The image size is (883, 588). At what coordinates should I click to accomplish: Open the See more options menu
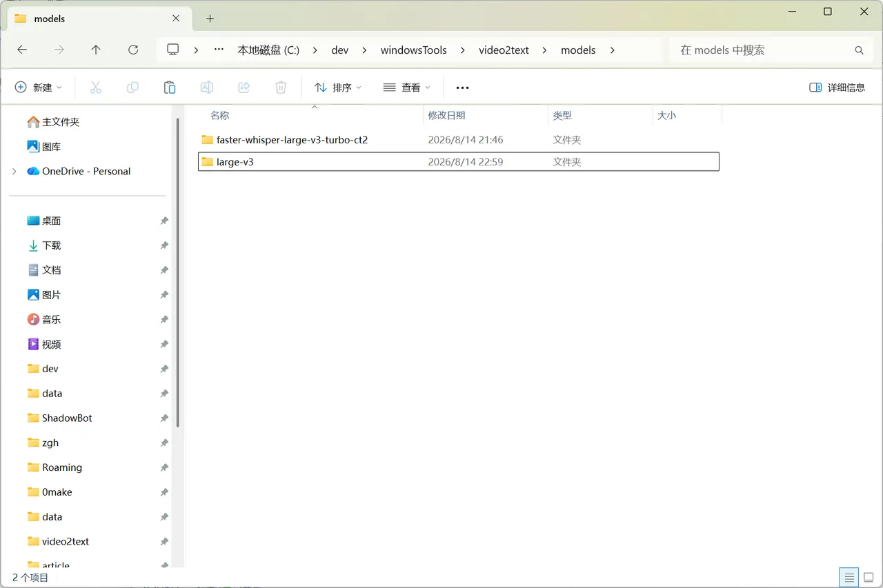(462, 88)
